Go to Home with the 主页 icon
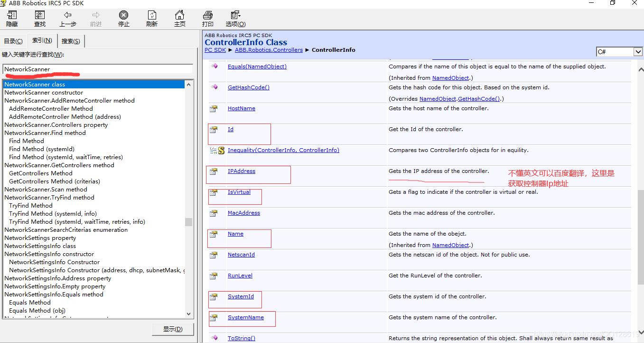 (x=179, y=15)
